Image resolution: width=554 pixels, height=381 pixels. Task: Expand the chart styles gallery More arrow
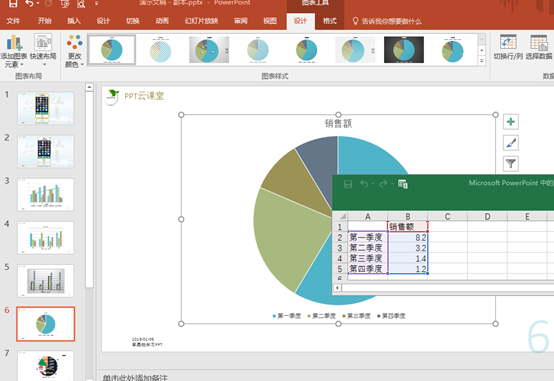click(482, 61)
